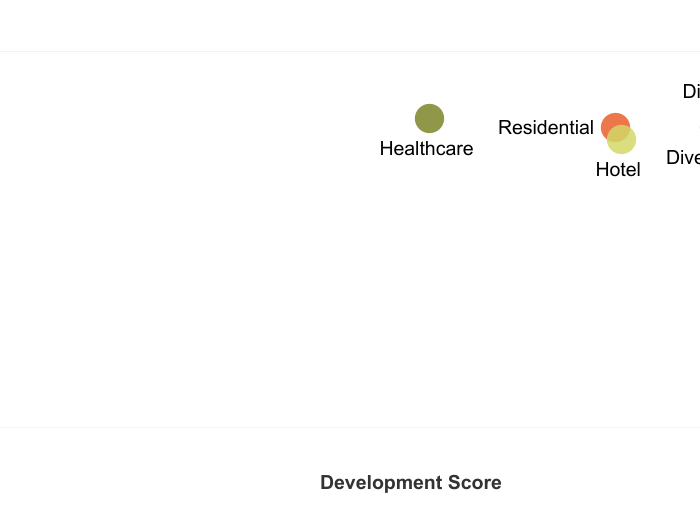
Task: Click the orange Residential bubble
Action: (615, 127)
